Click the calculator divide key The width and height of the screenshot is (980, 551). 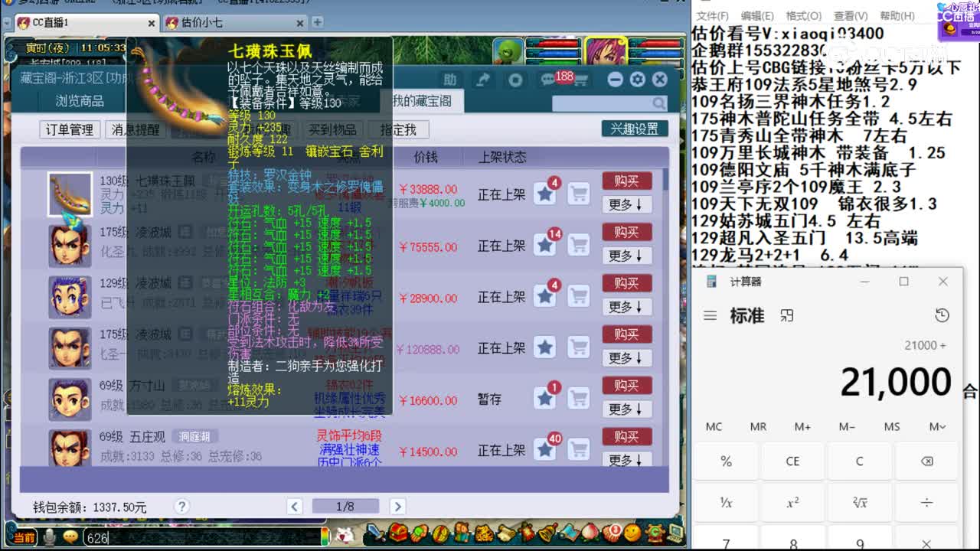[x=926, y=503]
